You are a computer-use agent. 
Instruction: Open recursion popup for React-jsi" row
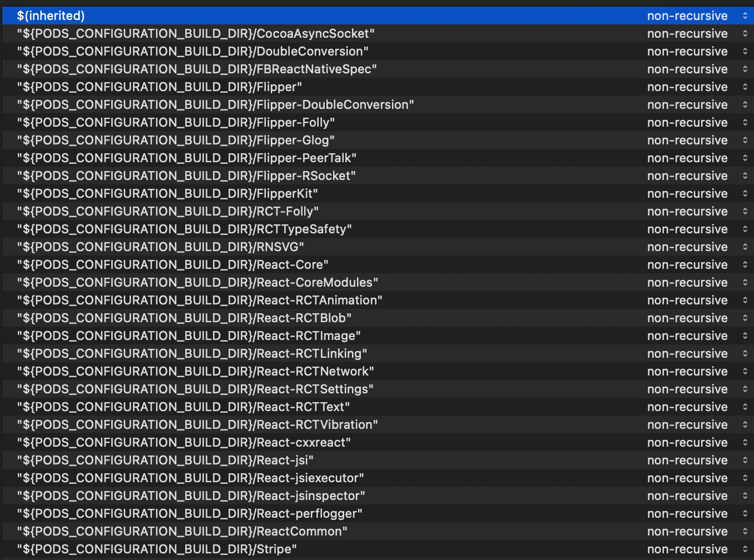698,460
